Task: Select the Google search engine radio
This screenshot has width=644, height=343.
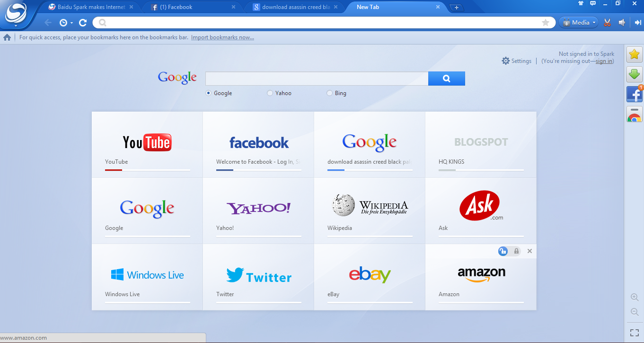Action: [x=208, y=93]
